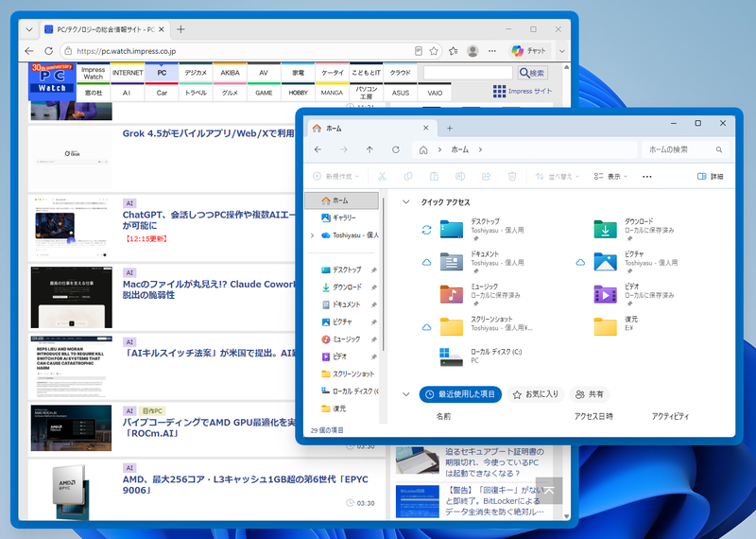756x539 pixels.
Task: Expand the Toshiyasu - 個人 OneDrive node
Action: click(x=312, y=235)
